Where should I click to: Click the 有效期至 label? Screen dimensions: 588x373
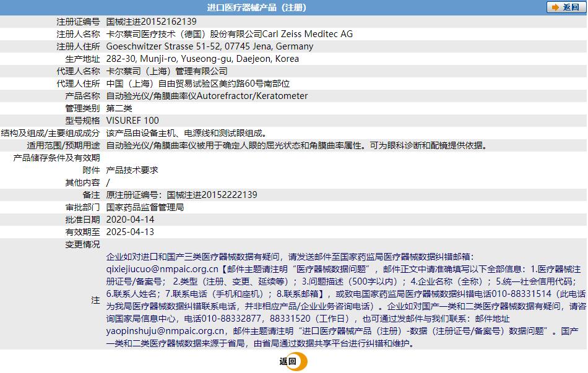pos(82,232)
